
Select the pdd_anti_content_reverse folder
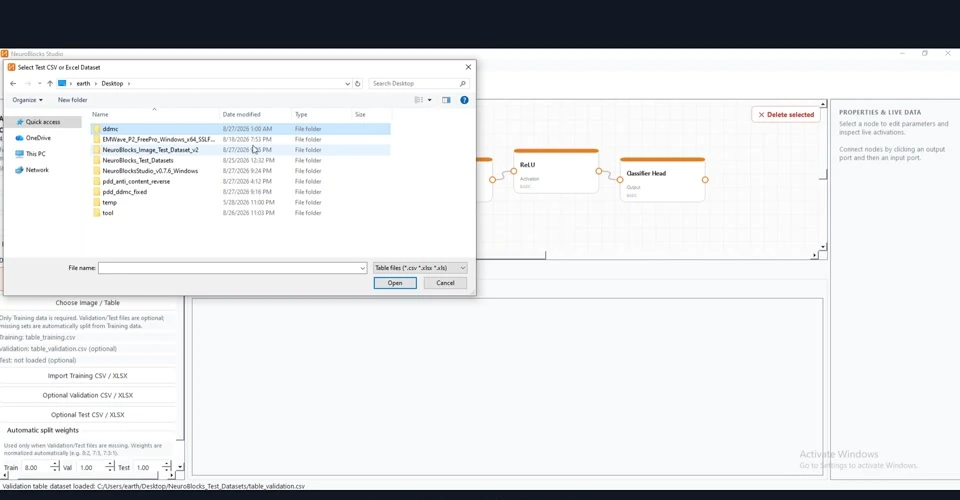[x=241, y=181]
